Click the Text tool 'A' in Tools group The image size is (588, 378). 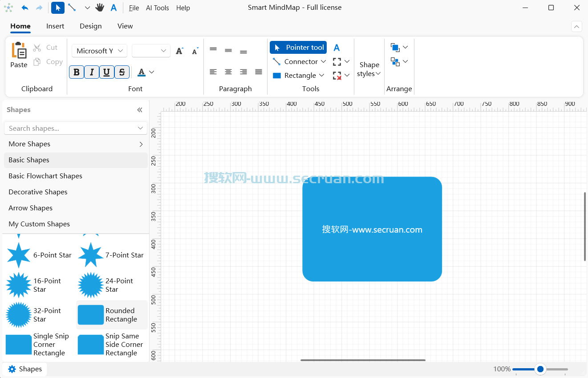337,48
